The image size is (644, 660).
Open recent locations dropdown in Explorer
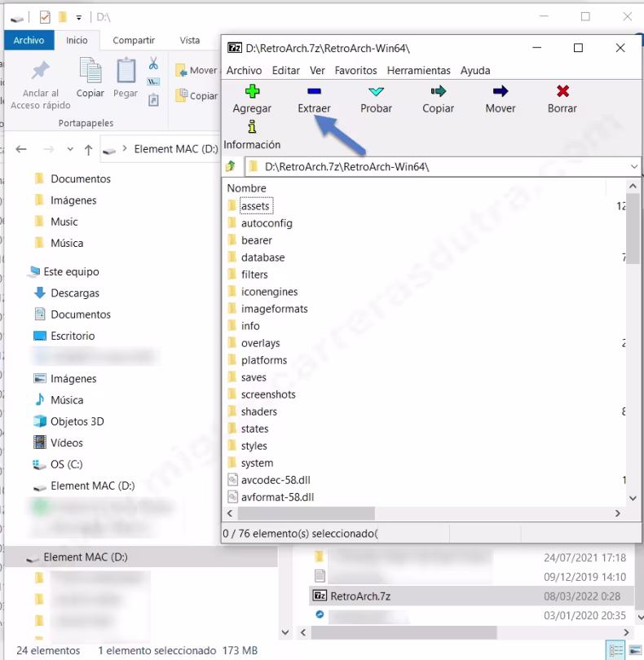tap(70, 149)
